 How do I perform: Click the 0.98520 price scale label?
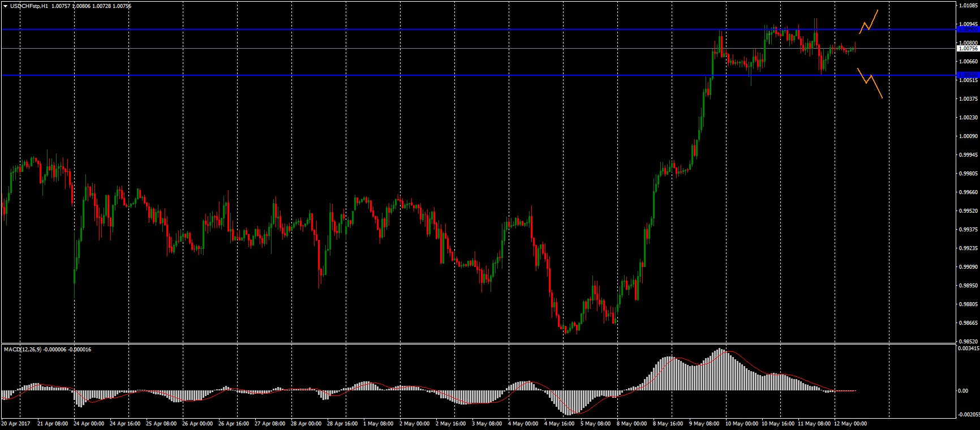click(x=969, y=342)
